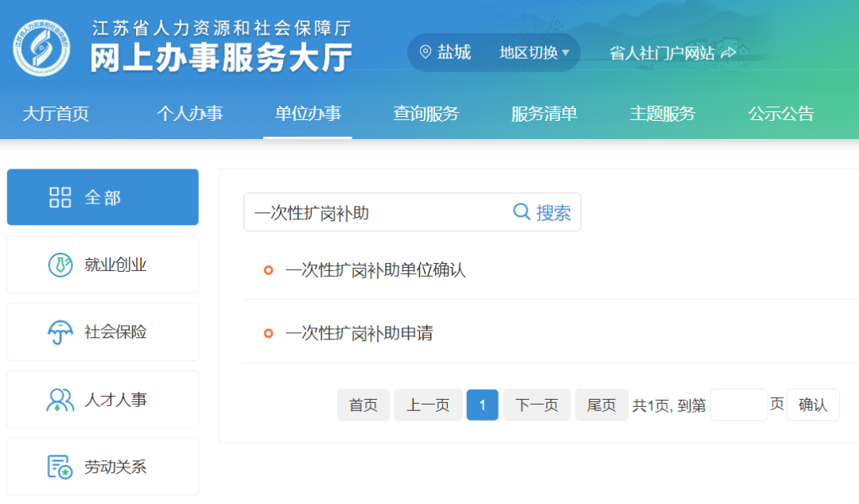Open the 公示公告 tab
The image size is (859, 504).
tap(780, 114)
